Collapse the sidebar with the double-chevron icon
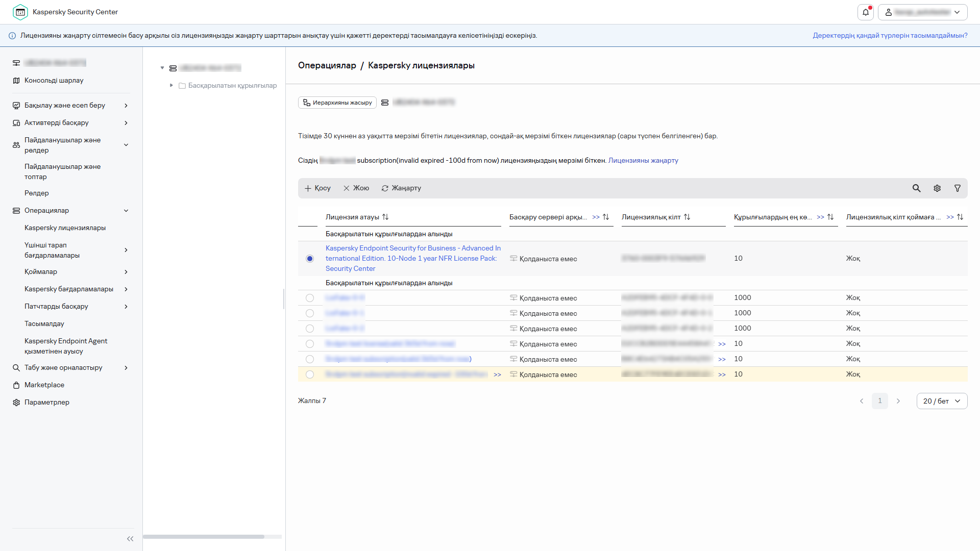The image size is (980, 551). (130, 539)
